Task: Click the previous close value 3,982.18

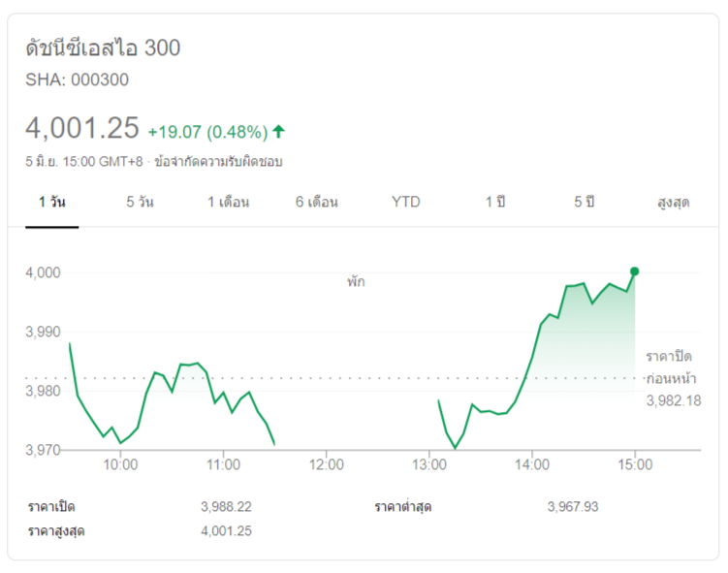Action: [673, 399]
